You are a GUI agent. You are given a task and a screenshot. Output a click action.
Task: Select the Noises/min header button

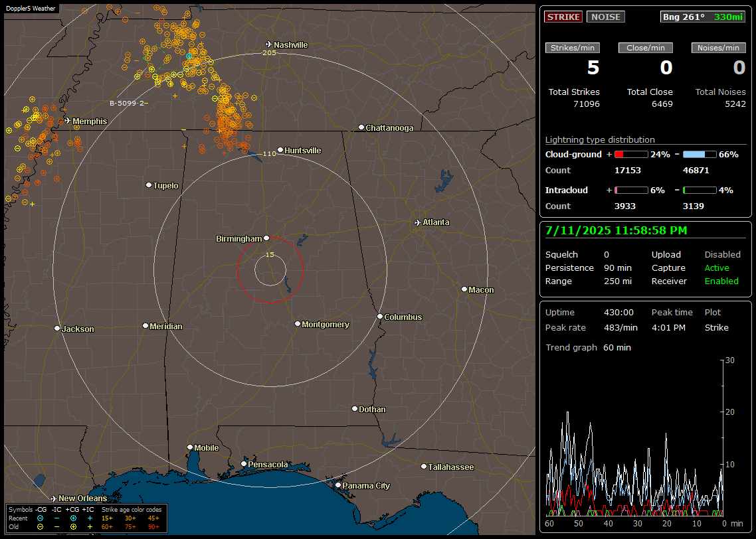pos(718,48)
